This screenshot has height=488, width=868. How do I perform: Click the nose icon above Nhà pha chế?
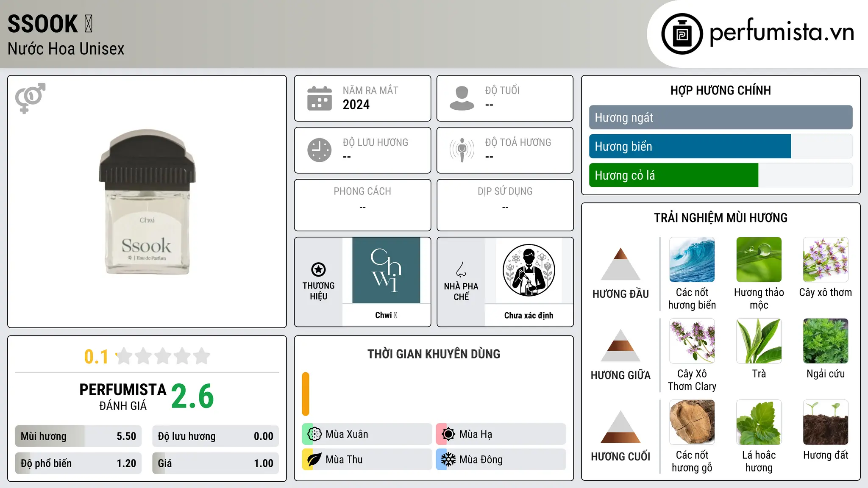[x=461, y=269]
